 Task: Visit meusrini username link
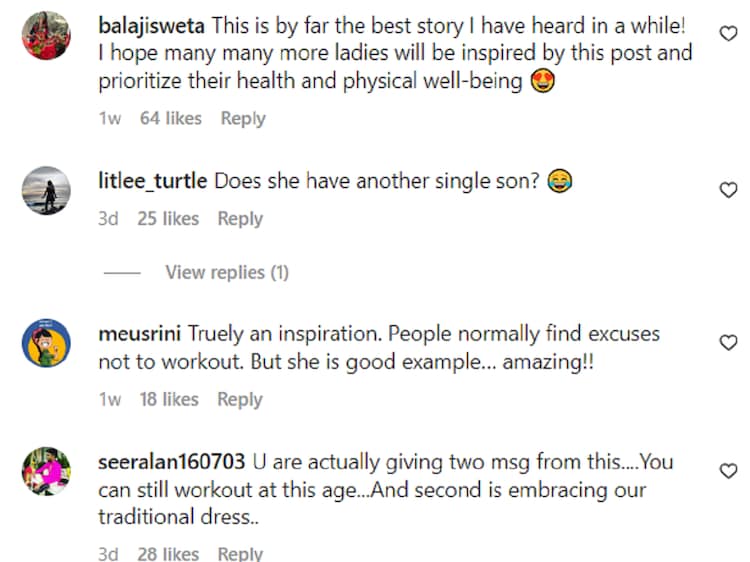click(x=140, y=334)
